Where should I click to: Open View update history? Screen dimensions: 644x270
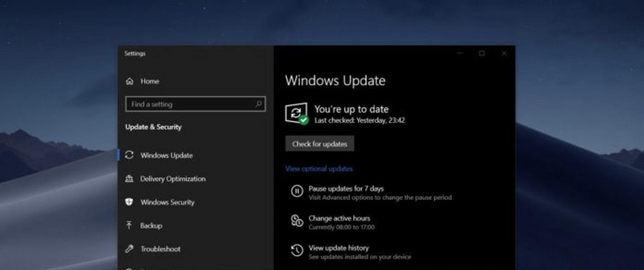click(x=338, y=248)
